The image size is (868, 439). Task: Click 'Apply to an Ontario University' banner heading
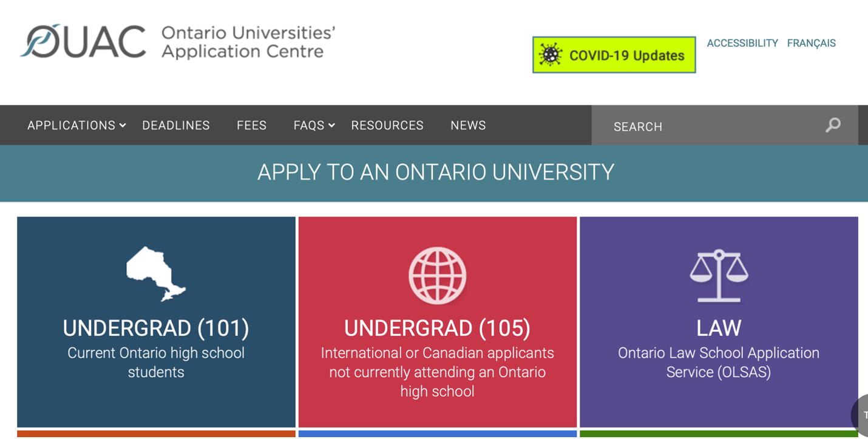point(436,172)
